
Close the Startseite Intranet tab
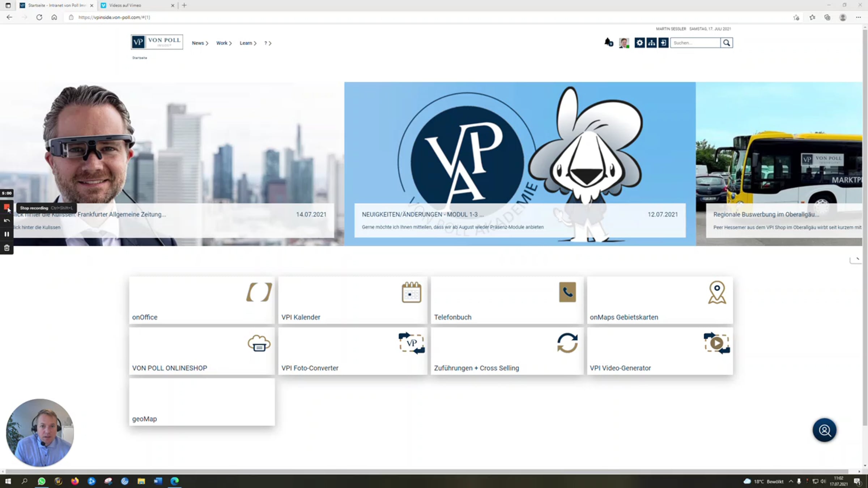[92, 5]
